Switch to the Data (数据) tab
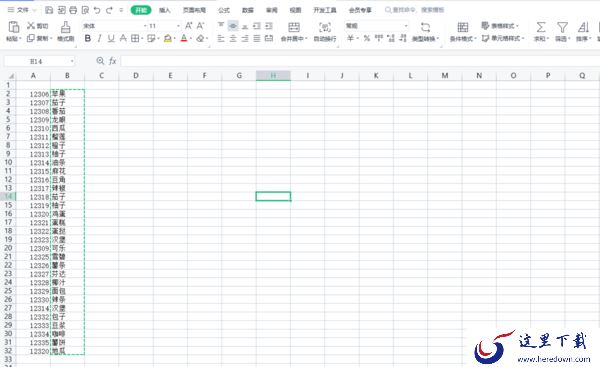This screenshot has height=367, width=600. pyautogui.click(x=248, y=10)
